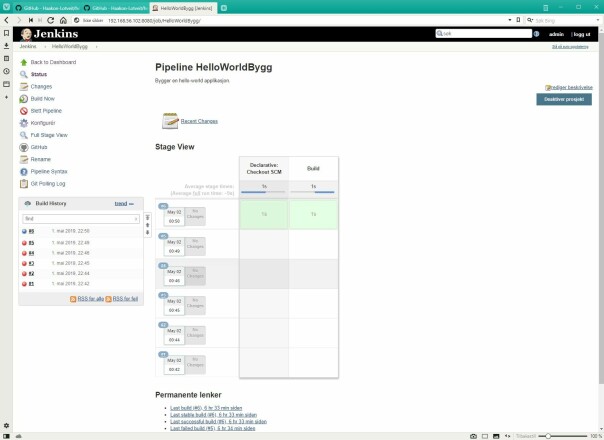This screenshot has width=604, height=440.
Task: Open Last stable build (#6) permalink
Action: click(x=213, y=415)
